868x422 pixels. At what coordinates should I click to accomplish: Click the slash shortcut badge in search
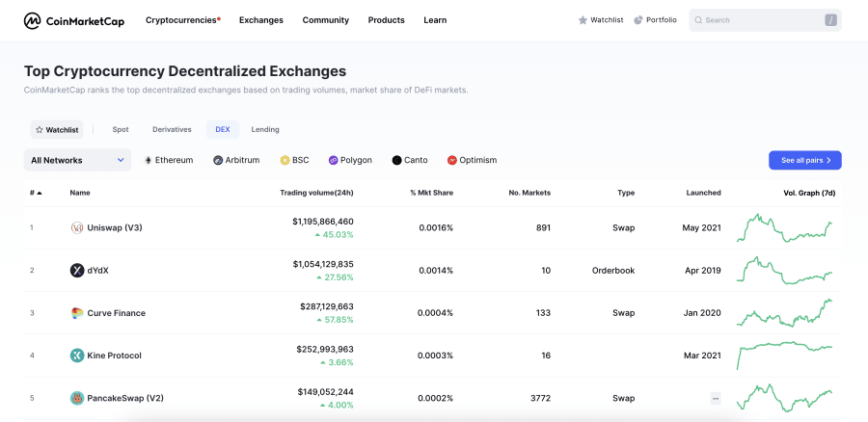coord(830,20)
